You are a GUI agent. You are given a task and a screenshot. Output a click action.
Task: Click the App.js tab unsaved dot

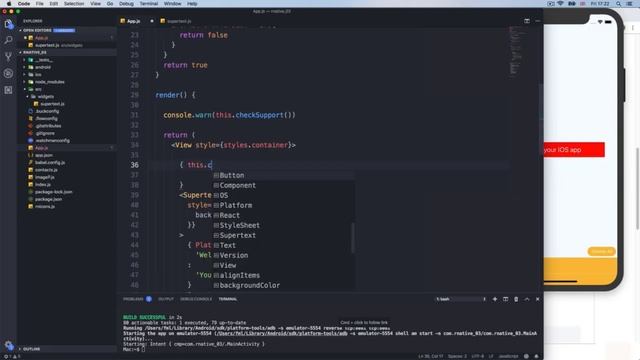tap(152, 21)
